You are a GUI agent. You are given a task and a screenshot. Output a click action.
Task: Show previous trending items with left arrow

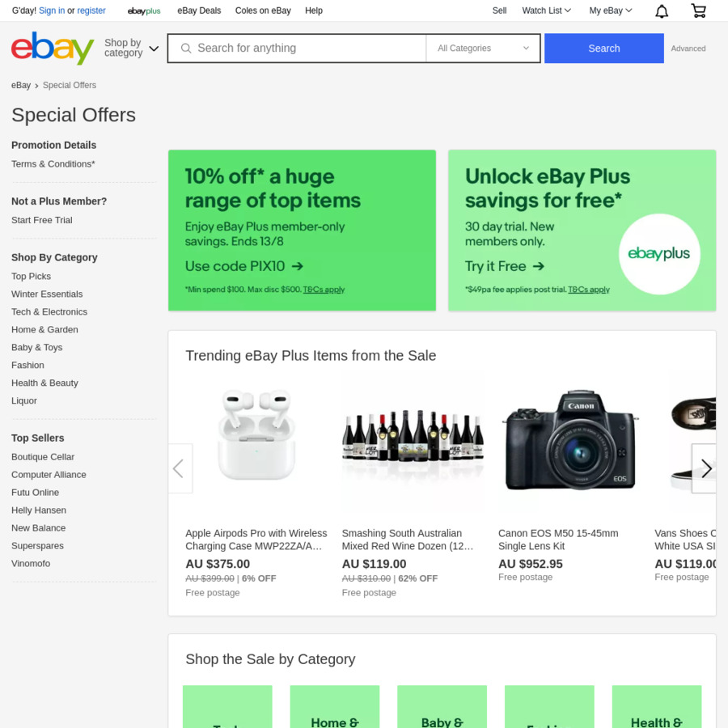tap(180, 468)
